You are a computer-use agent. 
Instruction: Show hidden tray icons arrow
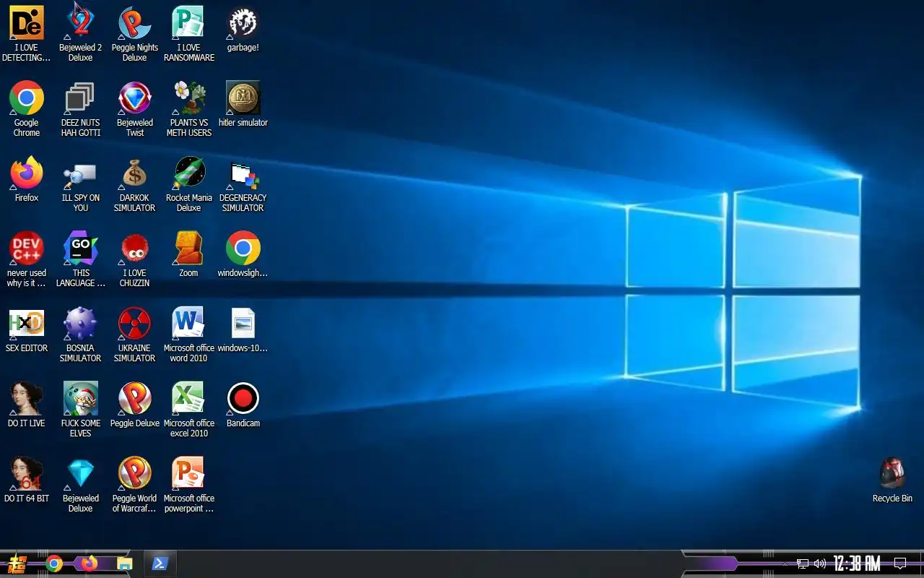pyautogui.click(x=785, y=564)
